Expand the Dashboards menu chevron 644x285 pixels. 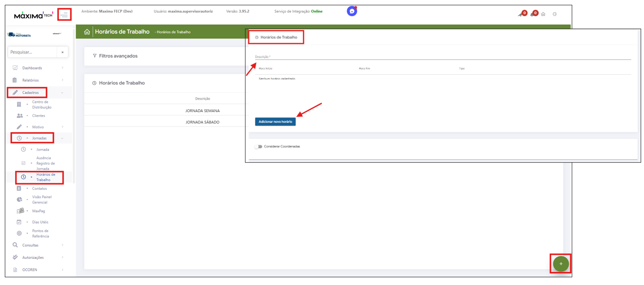tap(62, 68)
